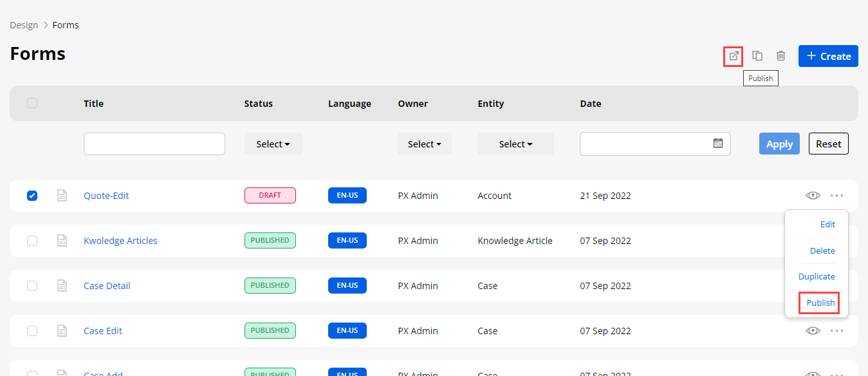Click the Title filter text field

coord(154,144)
